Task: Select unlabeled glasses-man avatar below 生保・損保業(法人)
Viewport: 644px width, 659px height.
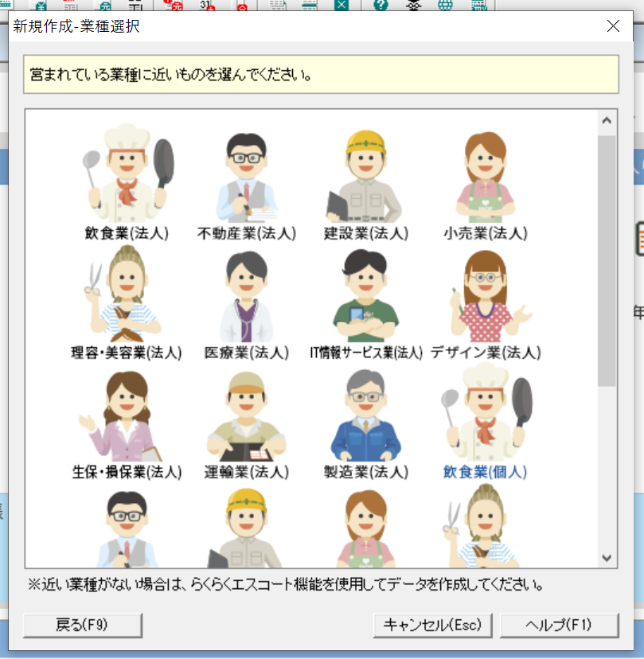Action: pos(127,528)
